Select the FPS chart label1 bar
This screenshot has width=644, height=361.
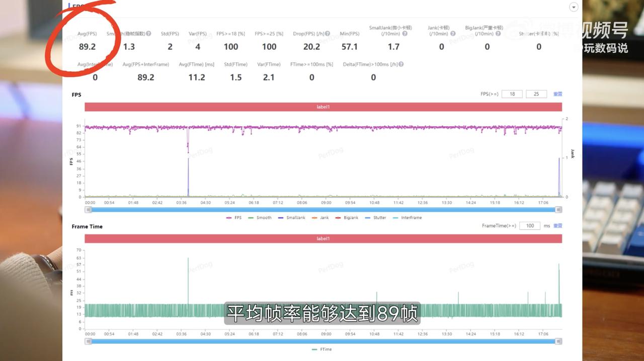323,107
